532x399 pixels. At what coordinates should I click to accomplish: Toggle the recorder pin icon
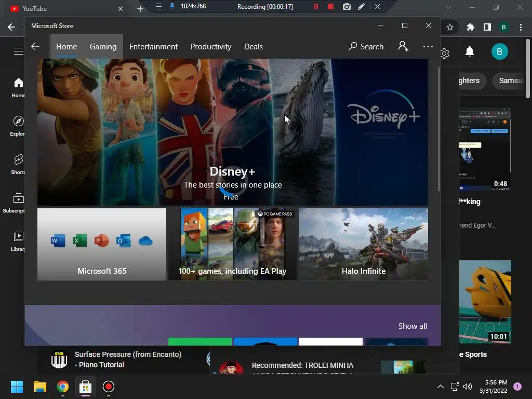tap(172, 6)
